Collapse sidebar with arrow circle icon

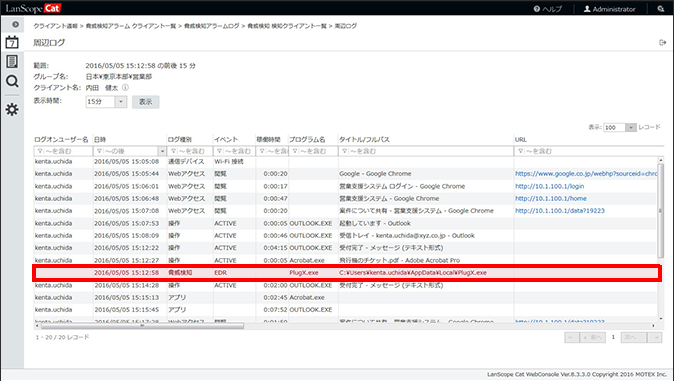tap(15, 25)
